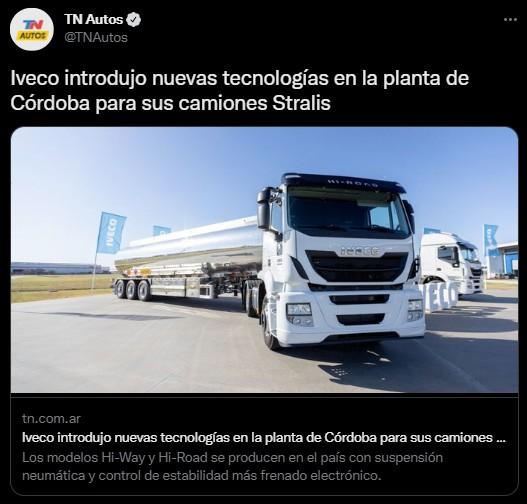Viewport: 527px width, 504px height.
Task: Open the TN Autos profile avatar
Action: 32,29
